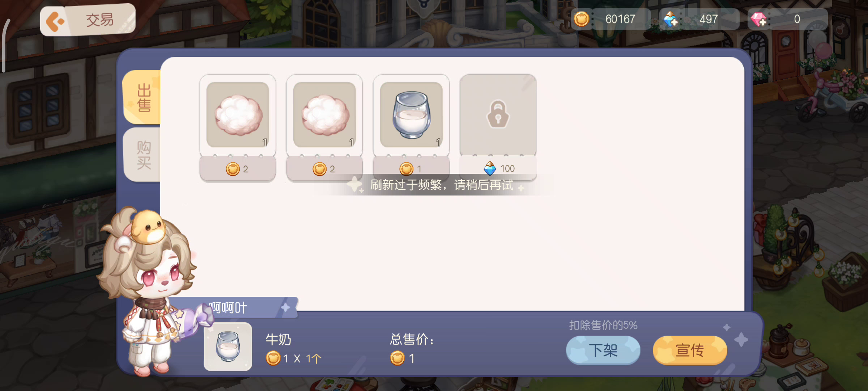Click the orange back arrow icon

point(55,21)
